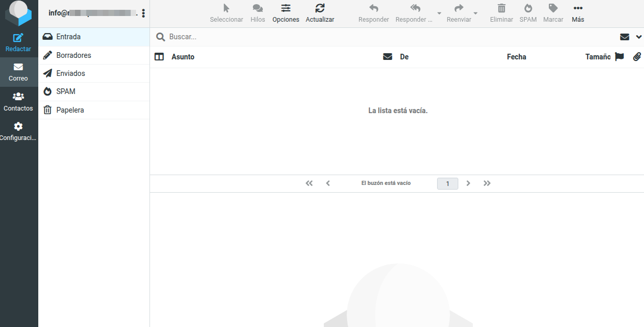The image size is (644, 327).
Task: Click the search magnifier icon
Action: (160, 37)
